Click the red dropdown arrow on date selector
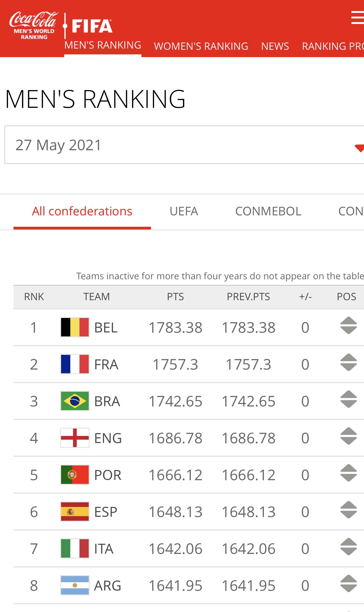The height and width of the screenshot is (612, 364). coord(359,148)
